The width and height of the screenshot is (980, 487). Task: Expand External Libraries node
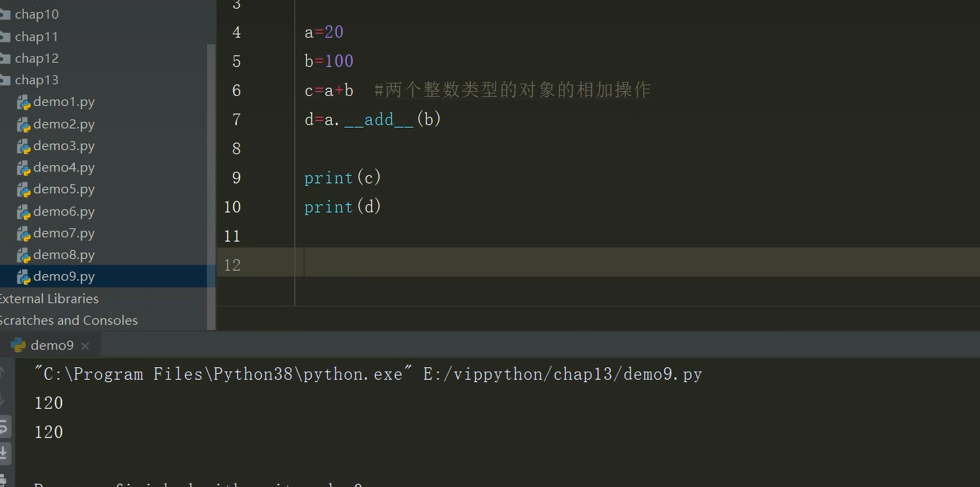49,298
